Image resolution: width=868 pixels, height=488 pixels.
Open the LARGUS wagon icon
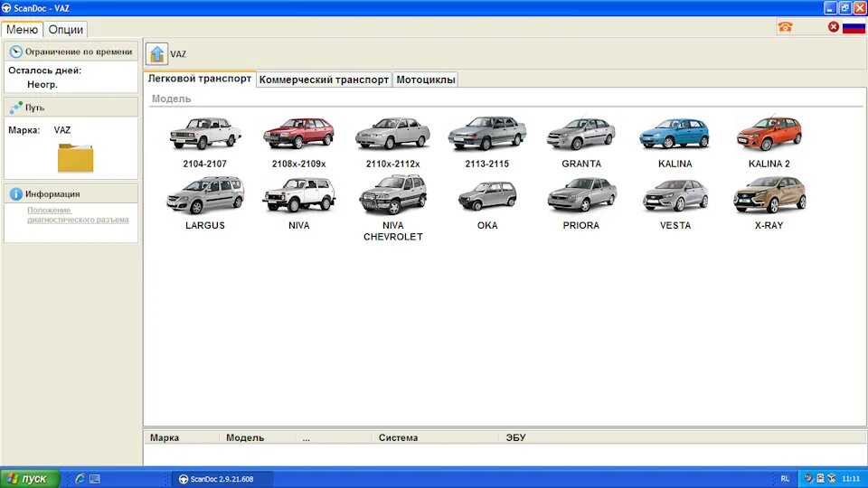[205, 195]
